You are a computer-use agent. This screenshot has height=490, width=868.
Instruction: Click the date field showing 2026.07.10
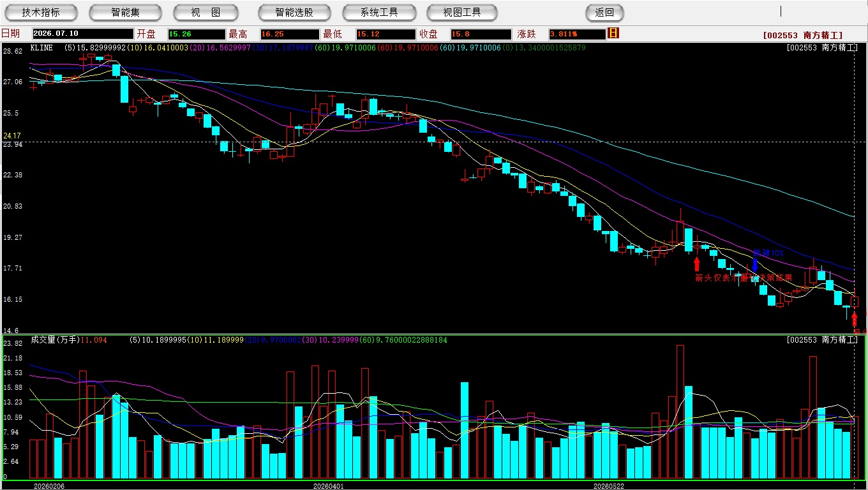click(x=83, y=34)
